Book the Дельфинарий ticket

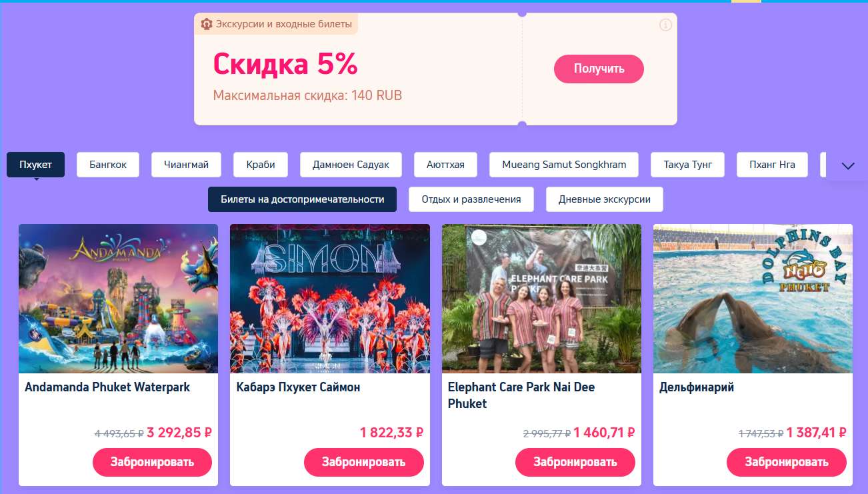click(x=787, y=462)
